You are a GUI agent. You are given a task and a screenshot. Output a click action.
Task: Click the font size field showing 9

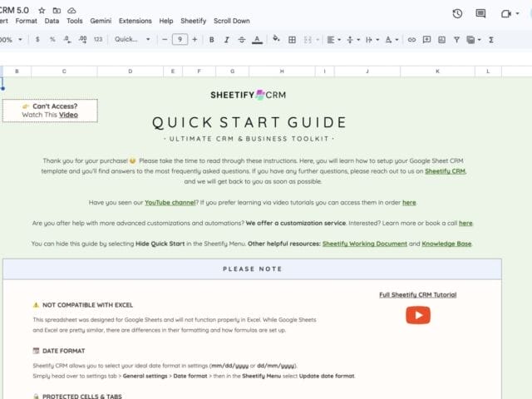(180, 39)
